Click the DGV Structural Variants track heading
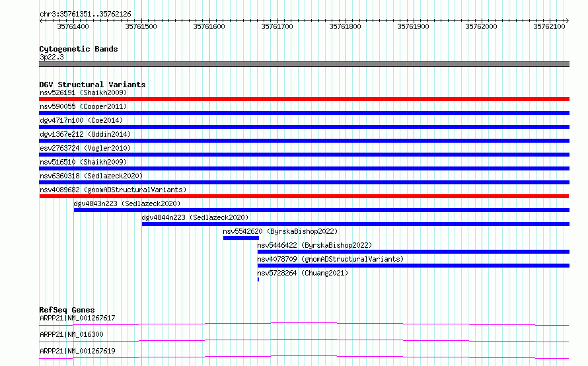 click(92, 85)
